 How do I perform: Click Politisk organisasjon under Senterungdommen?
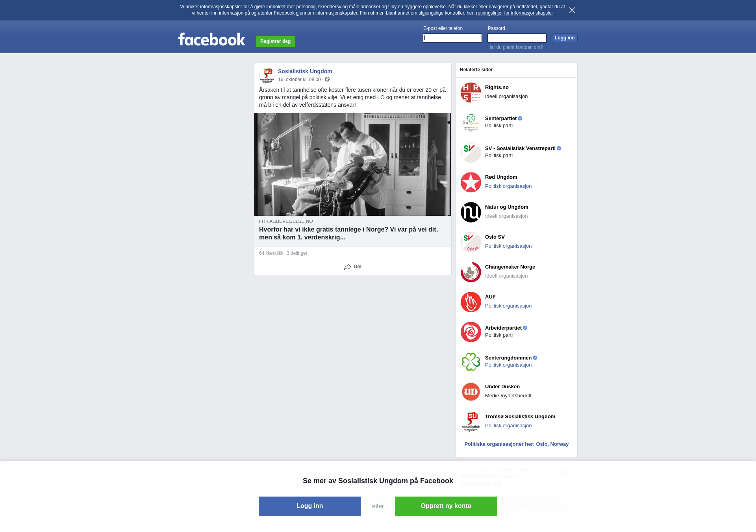click(508, 365)
